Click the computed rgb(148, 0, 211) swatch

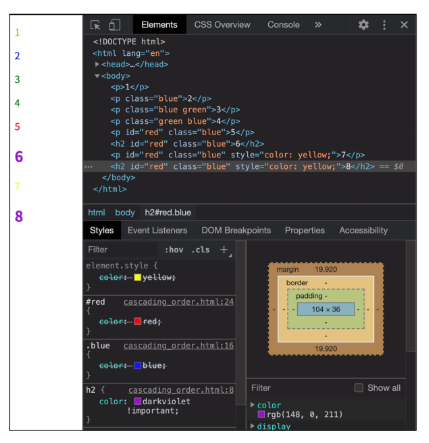pos(262,414)
